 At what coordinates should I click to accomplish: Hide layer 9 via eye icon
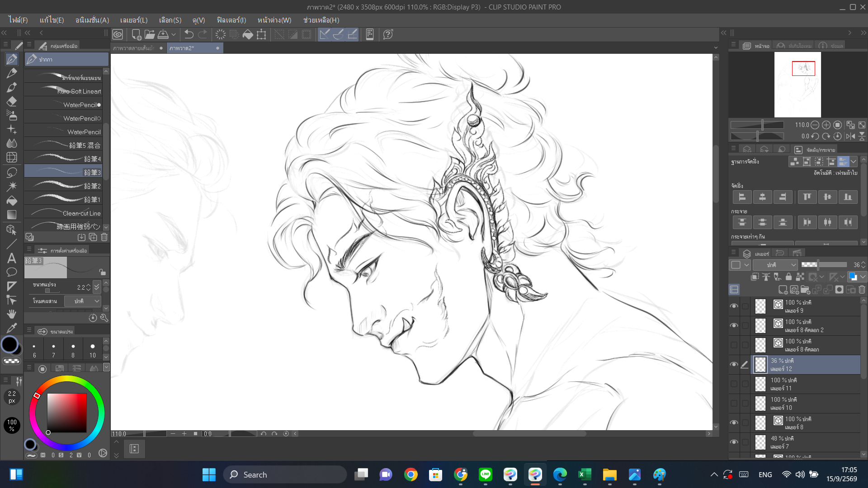click(734, 306)
